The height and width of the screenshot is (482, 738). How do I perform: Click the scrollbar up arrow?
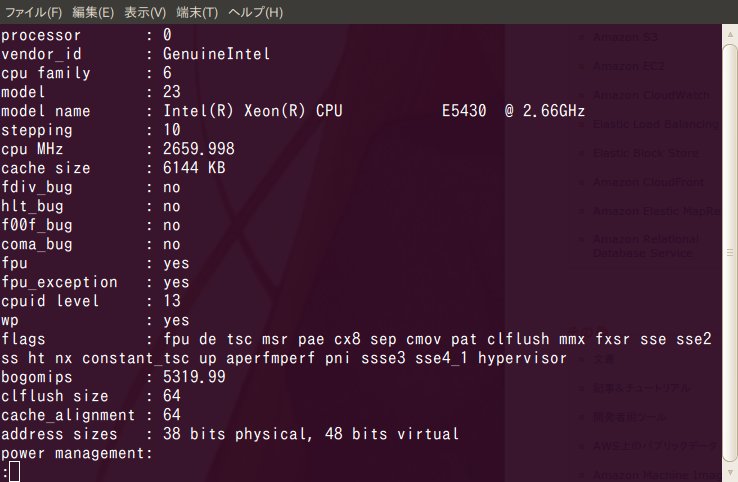(x=730, y=34)
